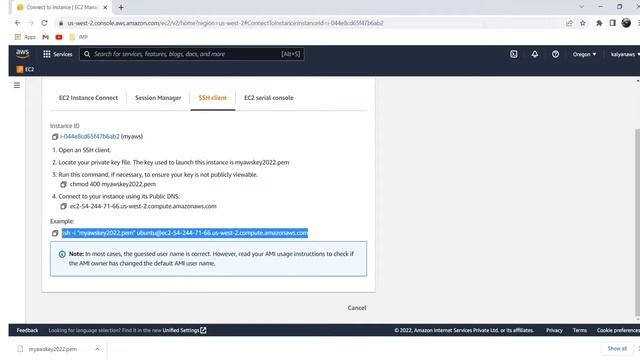640x360 pixels.
Task: Click the Cancel button
Action: click(357, 308)
